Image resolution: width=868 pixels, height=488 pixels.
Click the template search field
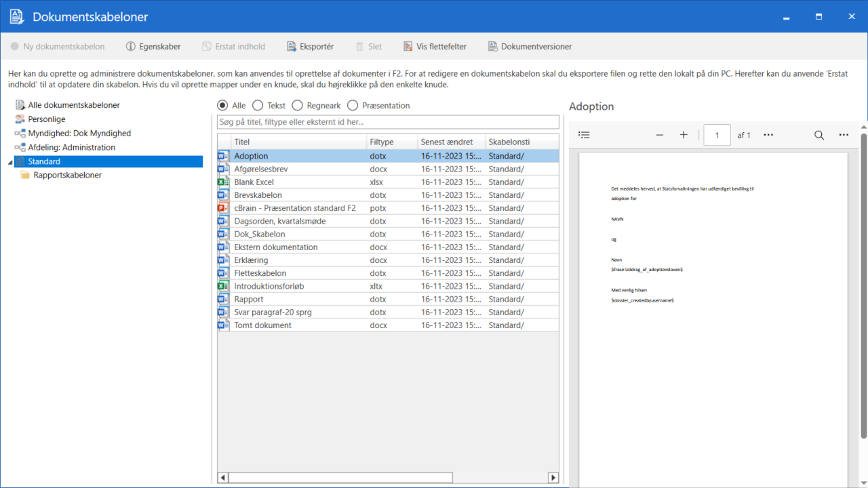388,122
